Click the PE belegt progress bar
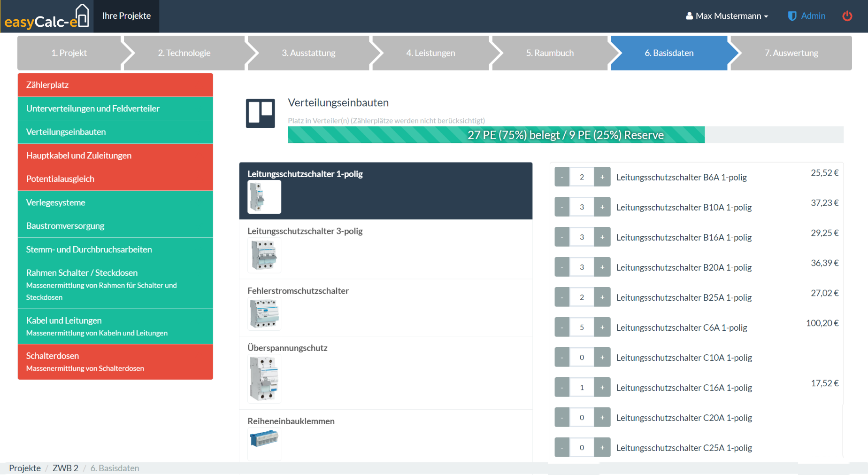This screenshot has height=475, width=868. [496, 135]
